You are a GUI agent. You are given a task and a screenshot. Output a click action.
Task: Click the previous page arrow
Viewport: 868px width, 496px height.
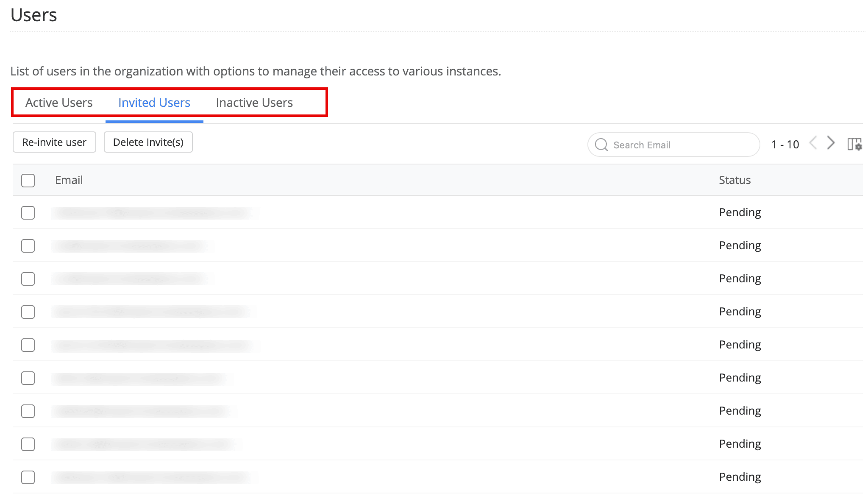pos(813,143)
